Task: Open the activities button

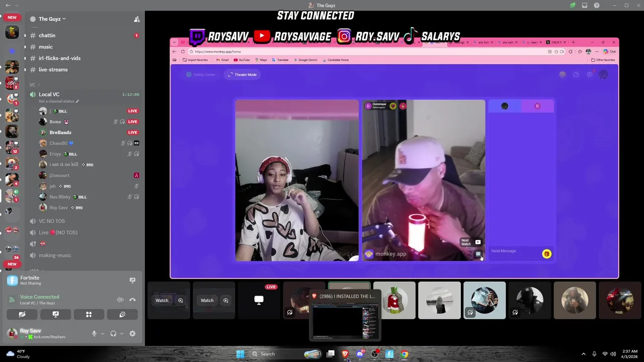Action: pyautogui.click(x=89, y=314)
